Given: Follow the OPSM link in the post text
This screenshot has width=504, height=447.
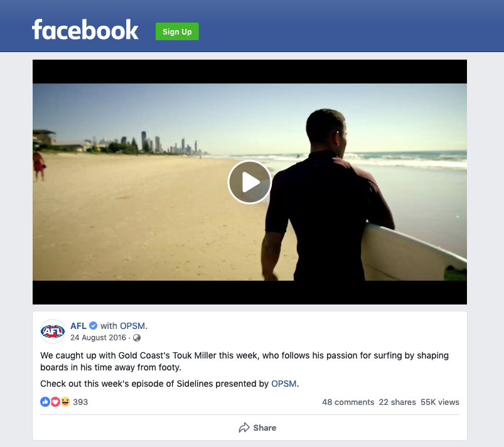Looking at the screenshot, I should (284, 384).
